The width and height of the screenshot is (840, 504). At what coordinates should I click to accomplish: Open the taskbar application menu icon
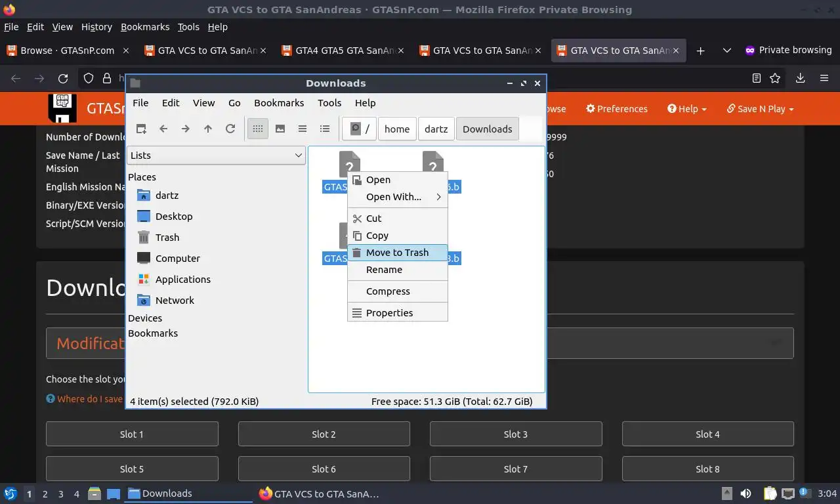[x=10, y=493]
